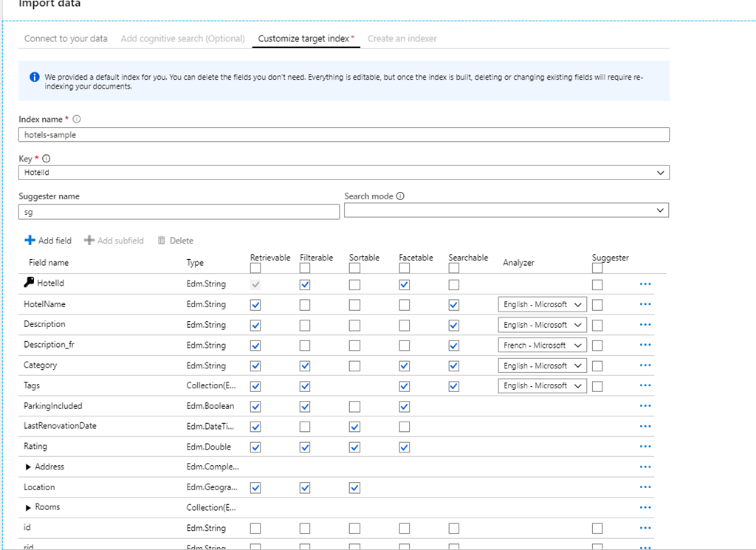Expand the Address complex field

(27, 467)
